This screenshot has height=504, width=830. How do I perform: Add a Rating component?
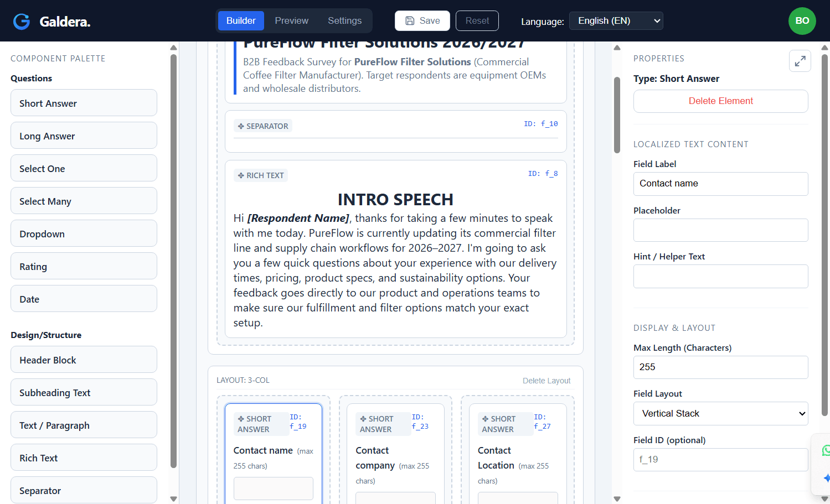pos(84,266)
